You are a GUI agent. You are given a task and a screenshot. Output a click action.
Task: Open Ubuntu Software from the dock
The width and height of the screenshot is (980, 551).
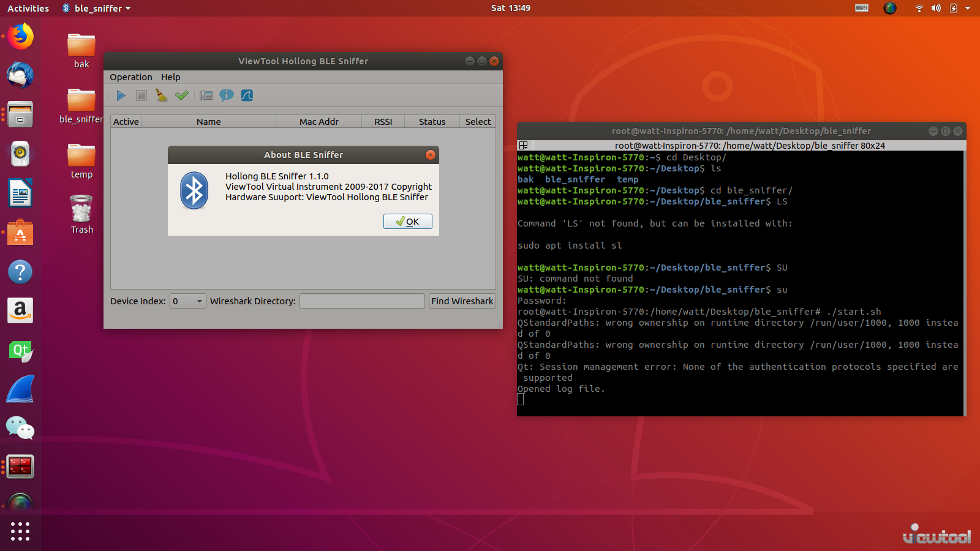(20, 233)
